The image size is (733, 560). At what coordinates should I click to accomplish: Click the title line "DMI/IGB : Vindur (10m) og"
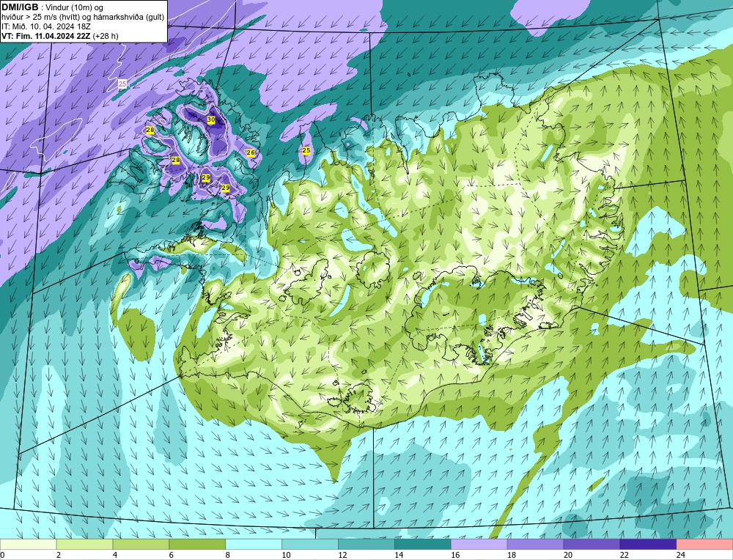point(53,7)
